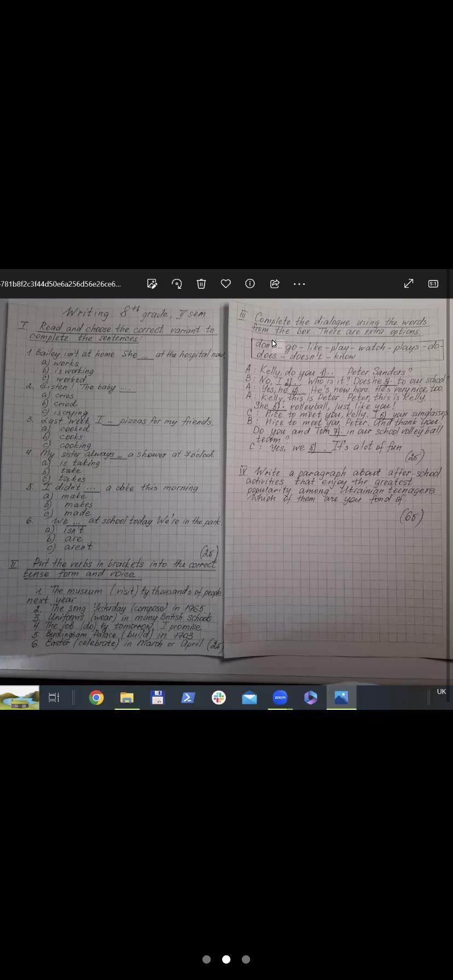Open the landscape widget thumbnail on taskbar

click(20, 698)
